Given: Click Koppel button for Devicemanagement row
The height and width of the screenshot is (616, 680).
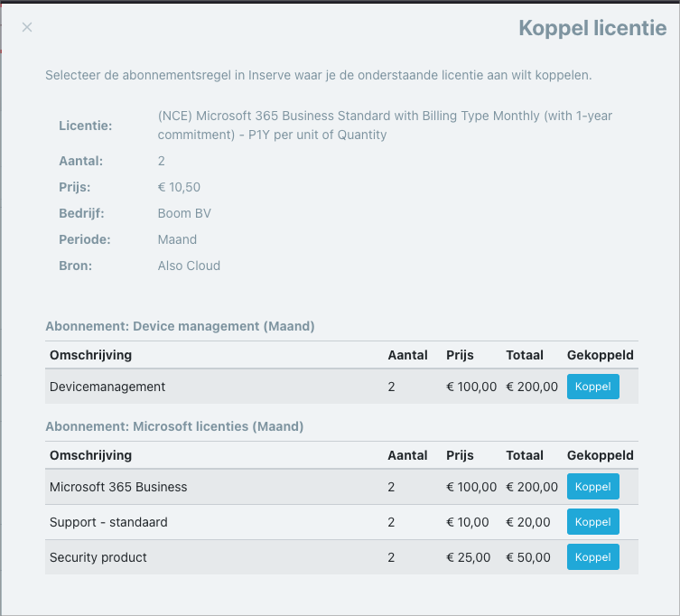Looking at the screenshot, I should click(x=592, y=387).
